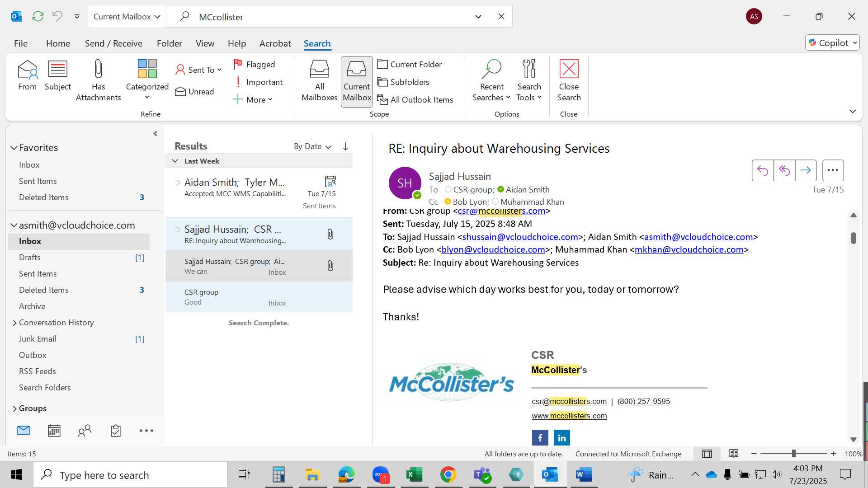Toggle the Unread filter
This screenshot has height=488, width=868.
194,91
